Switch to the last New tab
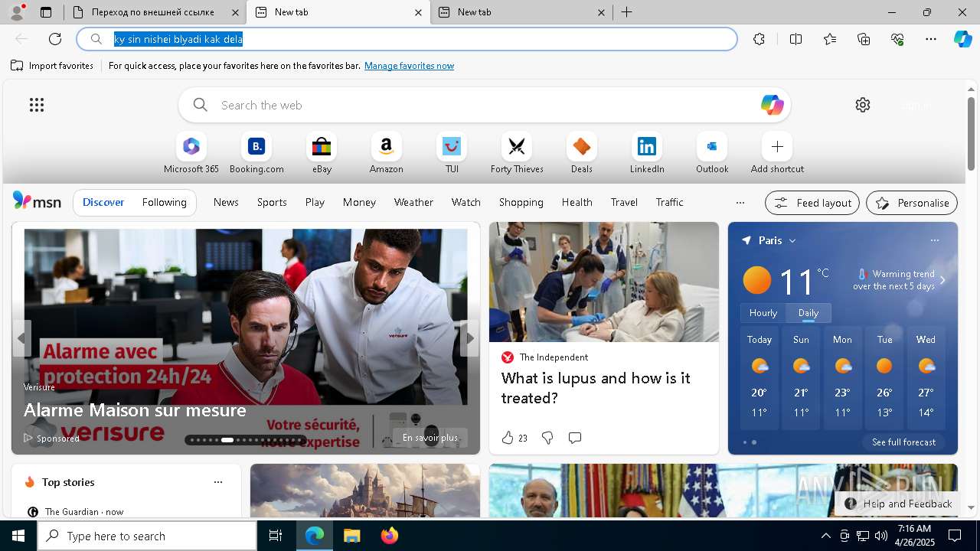The width and height of the screenshot is (980, 551). tap(521, 12)
